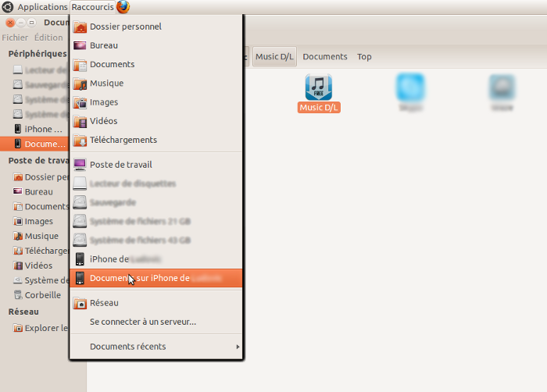Image resolution: width=547 pixels, height=392 pixels.
Task: Go to Documents path bar button
Action: (x=325, y=56)
